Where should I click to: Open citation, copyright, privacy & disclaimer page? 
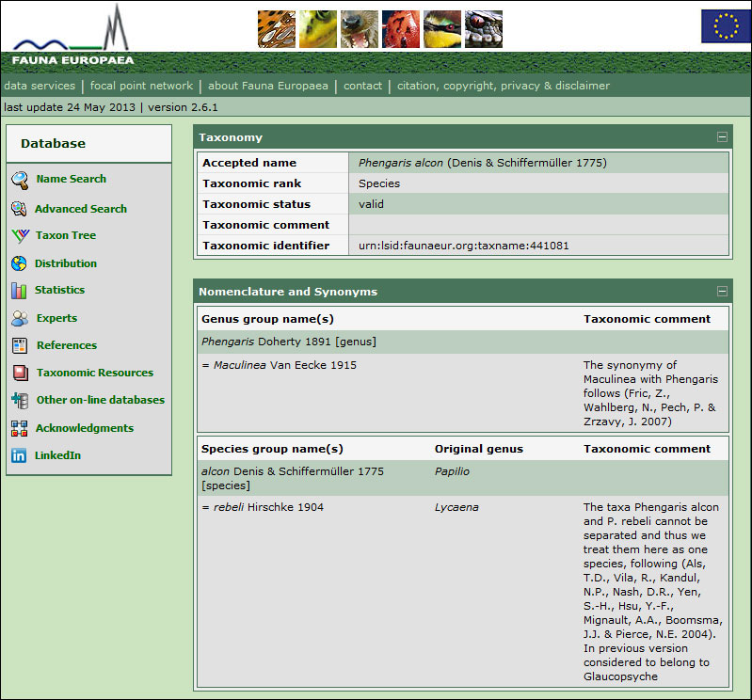point(504,86)
